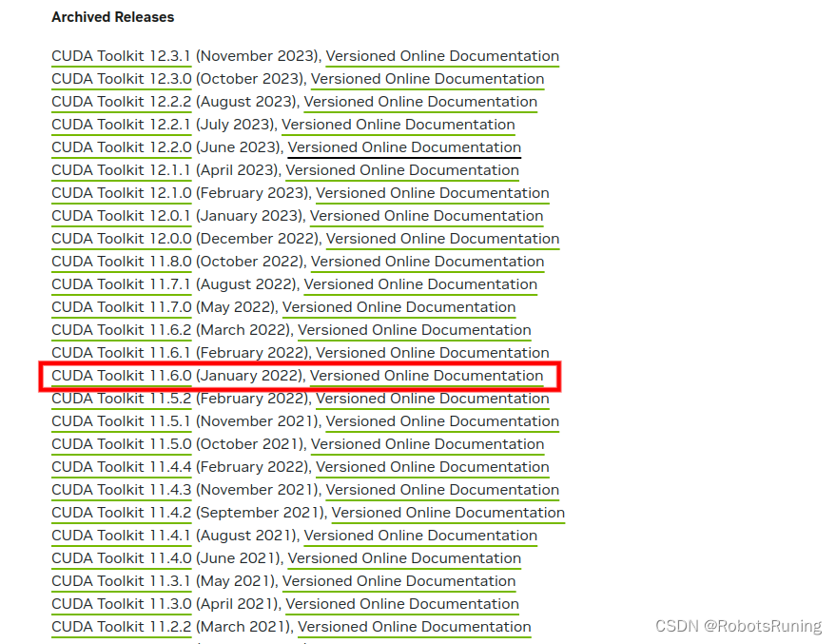Click CUDA Toolkit 12.2.2 link

[x=122, y=102]
